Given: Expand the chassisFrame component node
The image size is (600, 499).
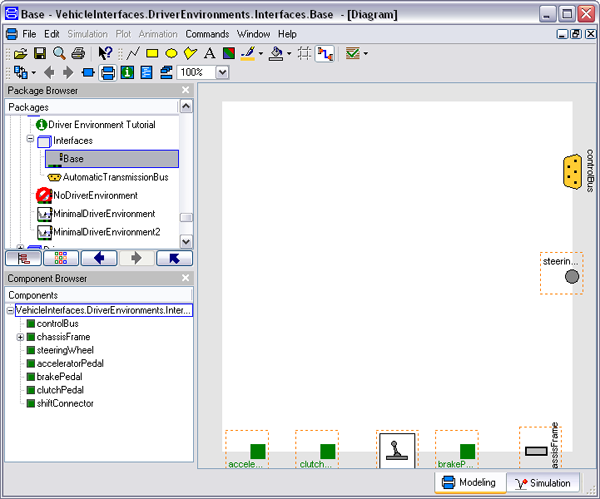Looking at the screenshot, I should [20, 338].
